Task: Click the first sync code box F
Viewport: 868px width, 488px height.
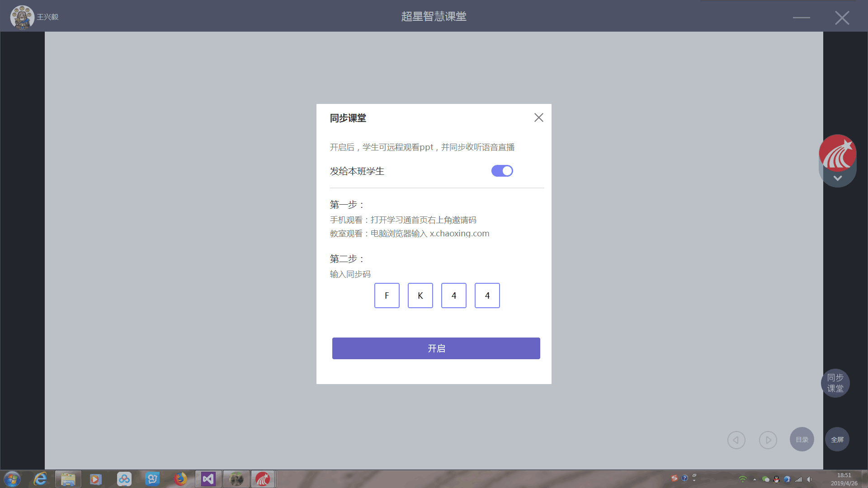Action: tap(387, 296)
